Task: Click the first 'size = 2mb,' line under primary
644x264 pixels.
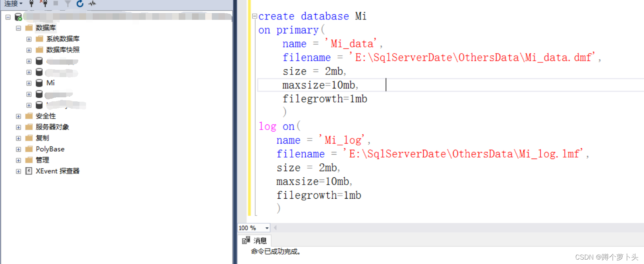Action: pos(314,71)
